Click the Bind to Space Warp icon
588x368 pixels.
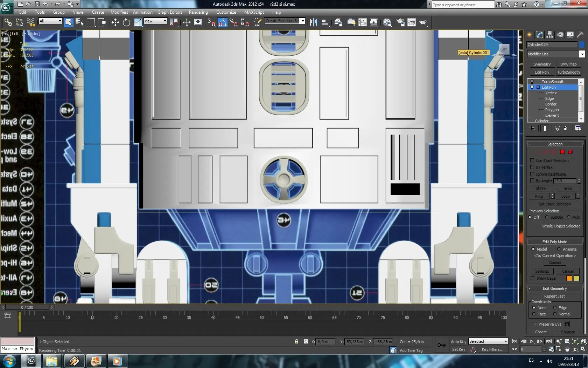coord(31,22)
